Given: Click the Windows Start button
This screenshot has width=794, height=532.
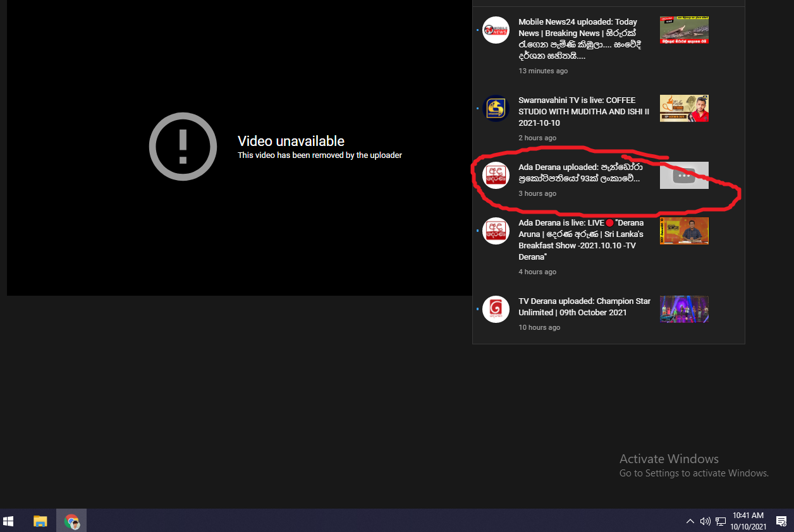Looking at the screenshot, I should (9, 521).
